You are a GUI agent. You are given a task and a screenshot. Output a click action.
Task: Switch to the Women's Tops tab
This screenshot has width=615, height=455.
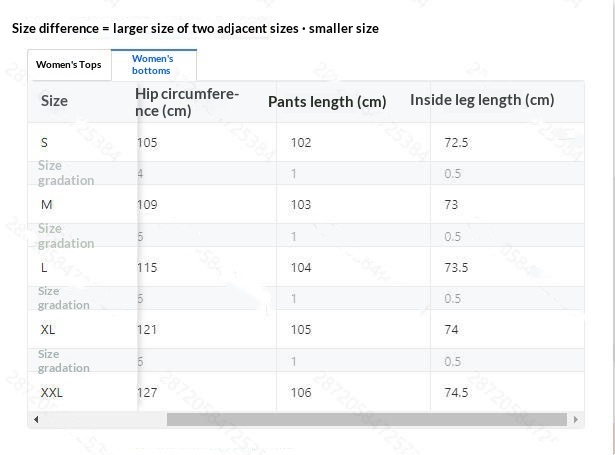pos(68,65)
